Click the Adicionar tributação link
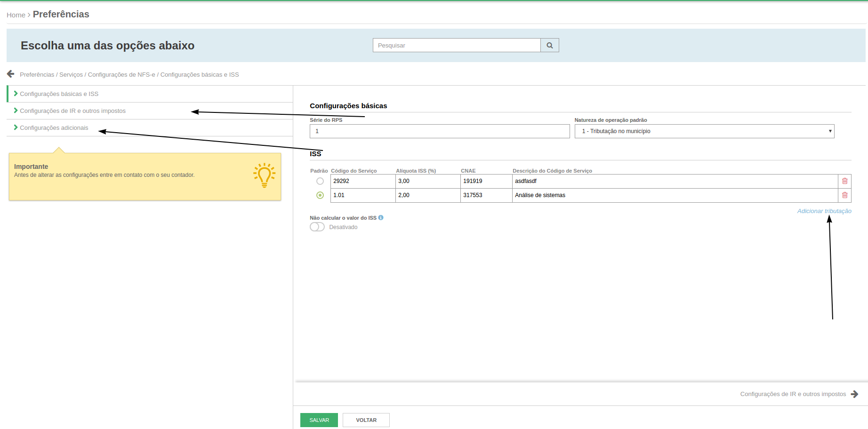The height and width of the screenshot is (429, 868). click(824, 211)
